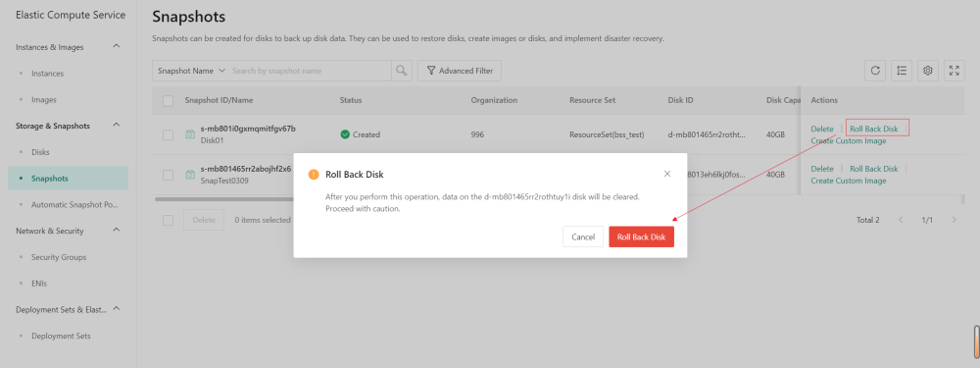Click the horizontal table scrollbar
The height and width of the screenshot is (368, 980).
tap(223, 199)
